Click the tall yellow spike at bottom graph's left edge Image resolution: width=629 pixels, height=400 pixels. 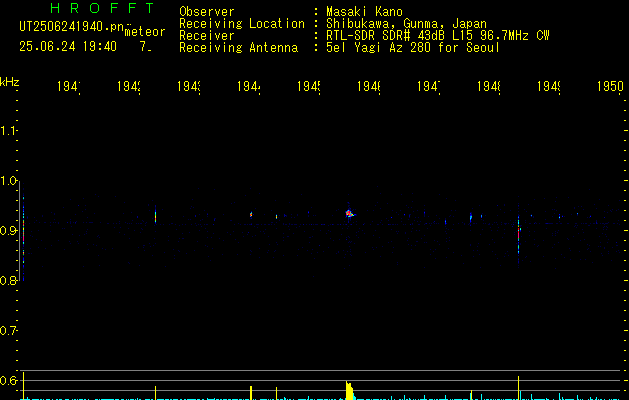coord(23,386)
